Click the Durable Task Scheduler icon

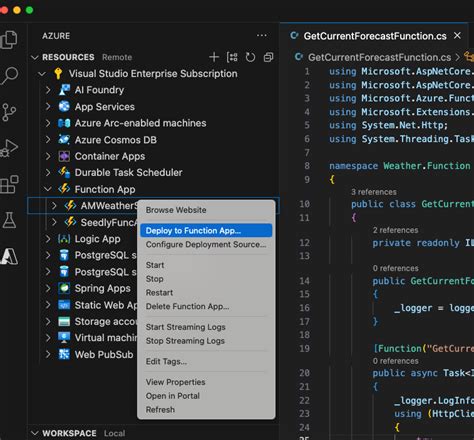(64, 172)
